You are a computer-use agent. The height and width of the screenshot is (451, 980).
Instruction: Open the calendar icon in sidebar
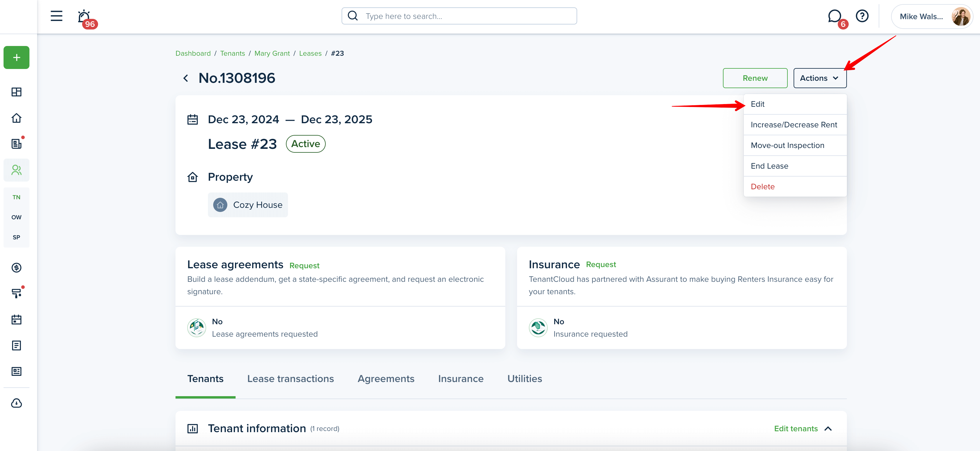click(x=16, y=320)
